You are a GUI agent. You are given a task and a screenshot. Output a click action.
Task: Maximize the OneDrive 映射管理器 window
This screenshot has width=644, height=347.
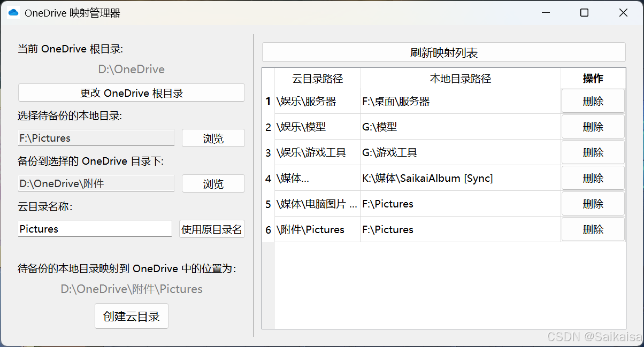(584, 13)
